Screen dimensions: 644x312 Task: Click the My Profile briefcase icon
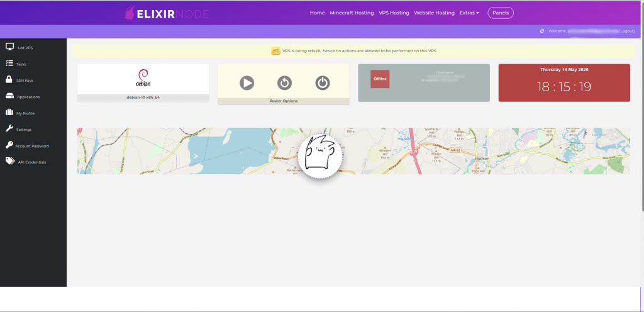[x=9, y=113]
